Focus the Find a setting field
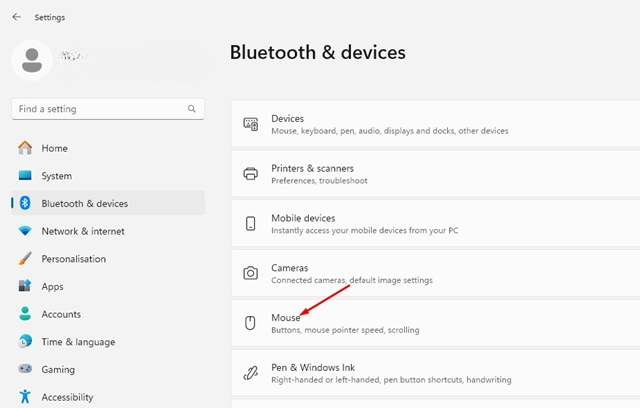Viewport: 640px width, 408px height. tap(108, 109)
